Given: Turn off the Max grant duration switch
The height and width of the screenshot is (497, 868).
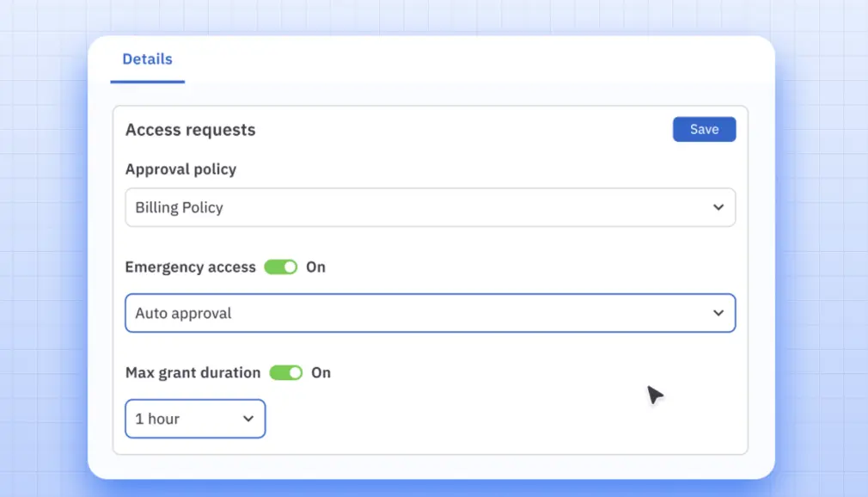Looking at the screenshot, I should click(286, 372).
